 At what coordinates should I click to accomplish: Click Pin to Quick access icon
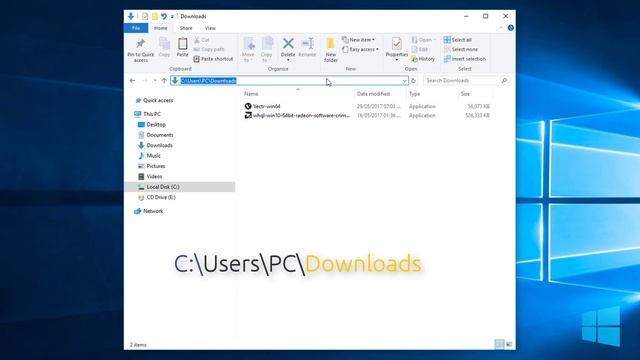(141, 43)
